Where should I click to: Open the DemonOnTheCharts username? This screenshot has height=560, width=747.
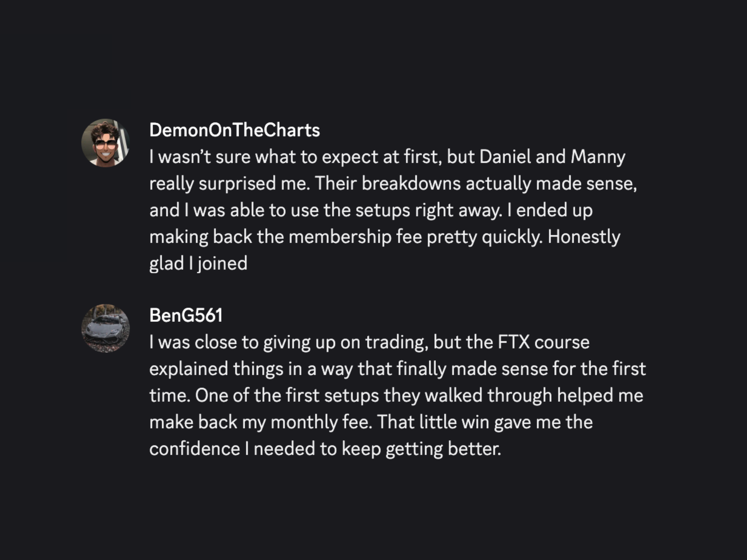point(235,130)
